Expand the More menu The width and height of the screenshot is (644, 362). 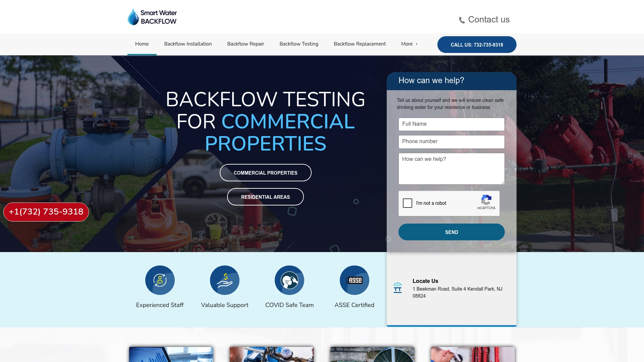point(409,44)
